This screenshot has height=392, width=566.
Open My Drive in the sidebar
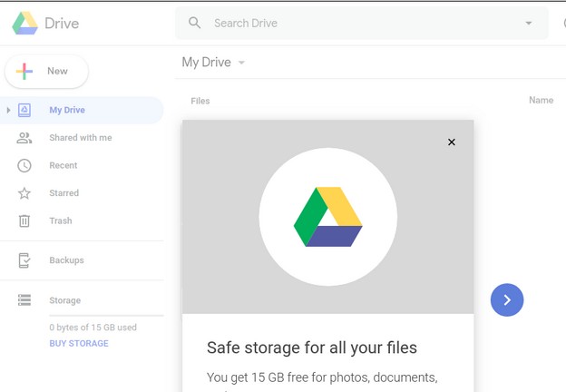tap(82, 110)
